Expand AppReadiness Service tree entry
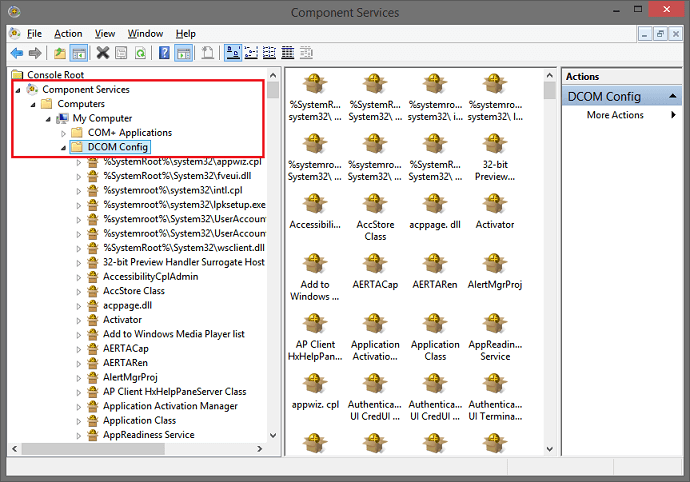The image size is (690, 482). tap(79, 436)
